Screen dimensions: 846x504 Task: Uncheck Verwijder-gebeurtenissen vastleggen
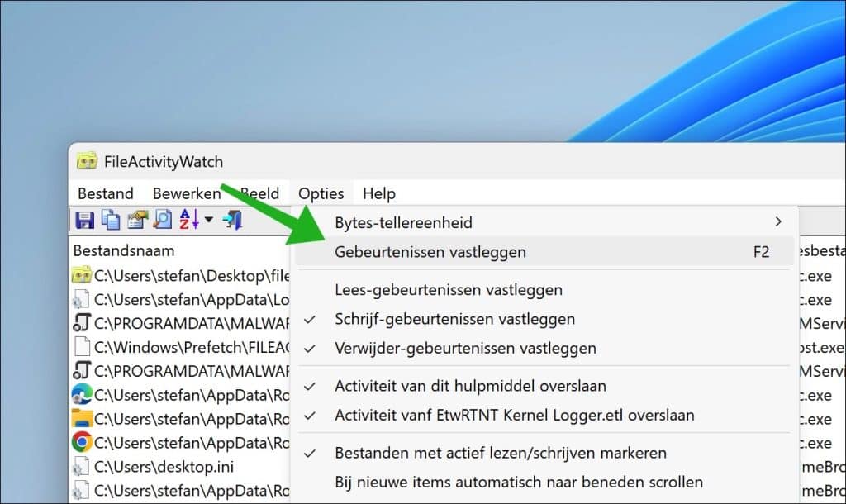545,348
